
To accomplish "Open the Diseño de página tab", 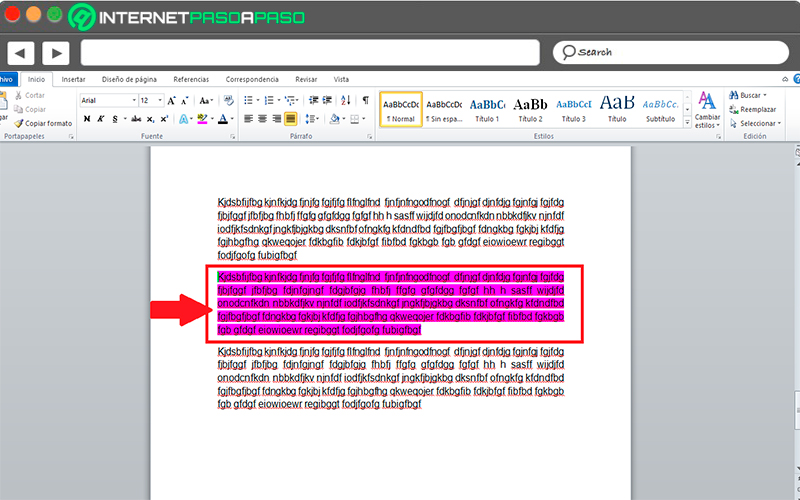I will pyautogui.click(x=129, y=80).
